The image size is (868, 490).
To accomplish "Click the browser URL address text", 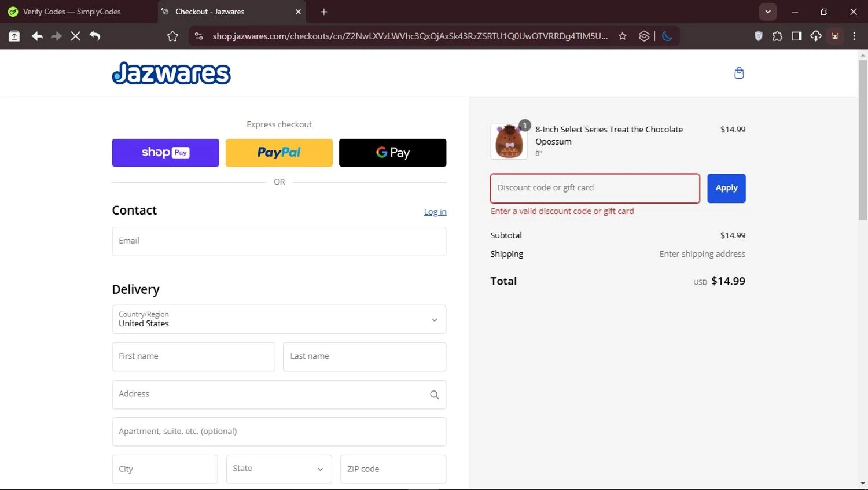I will 410,36.
